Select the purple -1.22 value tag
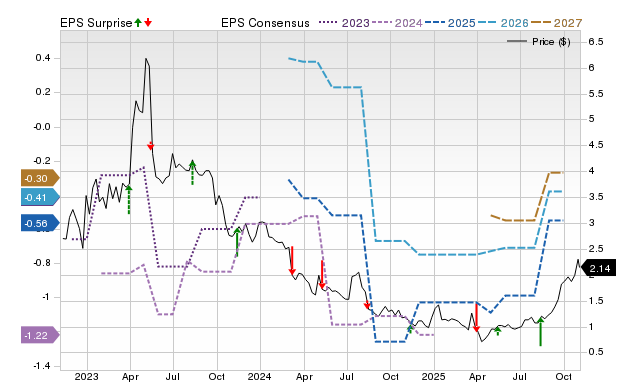The image size is (640, 382). [40, 335]
